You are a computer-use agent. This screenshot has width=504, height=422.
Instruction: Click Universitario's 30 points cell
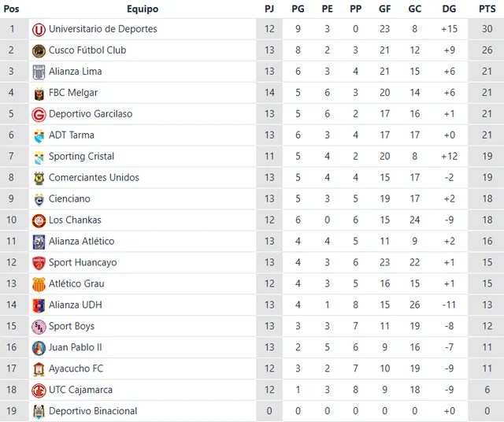point(487,29)
